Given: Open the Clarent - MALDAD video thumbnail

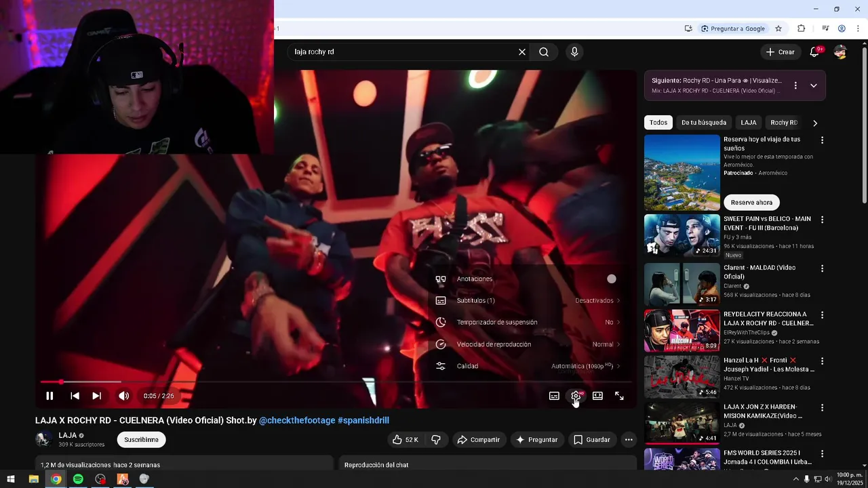Looking at the screenshot, I should 682,284.
